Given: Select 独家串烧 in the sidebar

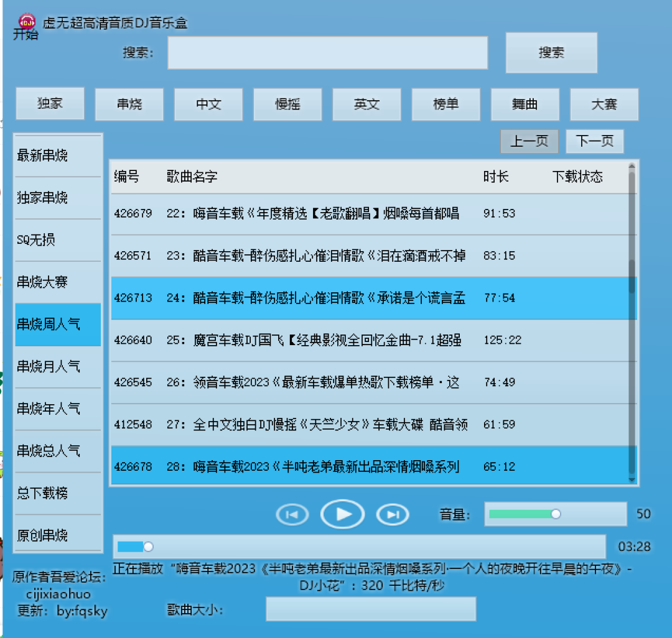Looking at the screenshot, I should 57,198.
